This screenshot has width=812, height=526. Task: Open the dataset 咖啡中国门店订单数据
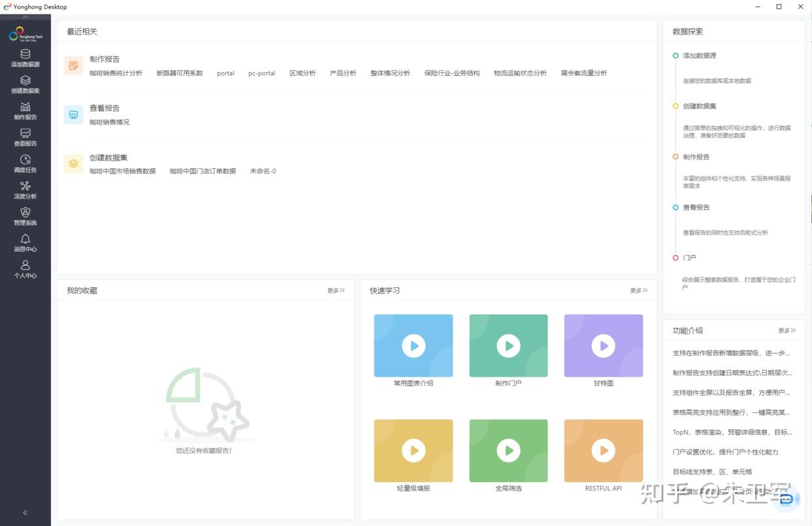click(x=203, y=171)
